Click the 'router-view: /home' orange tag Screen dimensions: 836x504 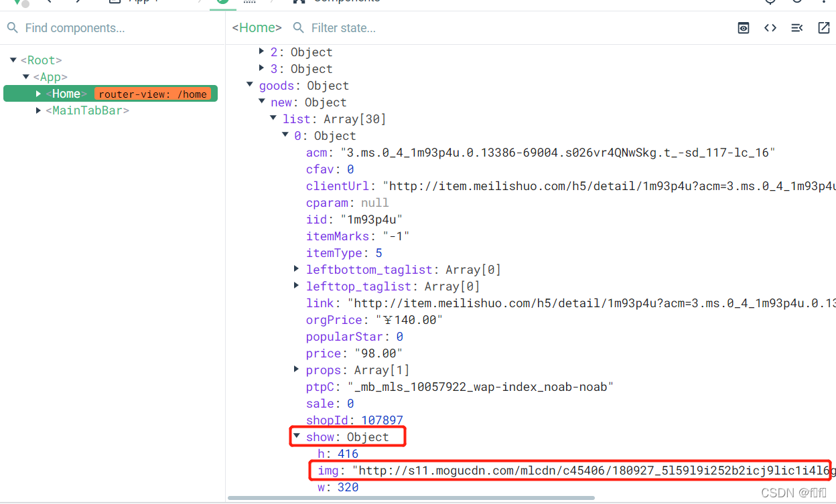pyautogui.click(x=153, y=94)
